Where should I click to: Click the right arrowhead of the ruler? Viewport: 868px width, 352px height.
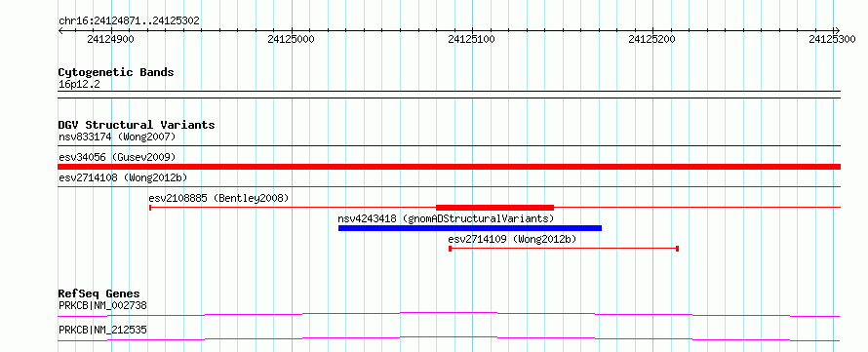(x=837, y=30)
